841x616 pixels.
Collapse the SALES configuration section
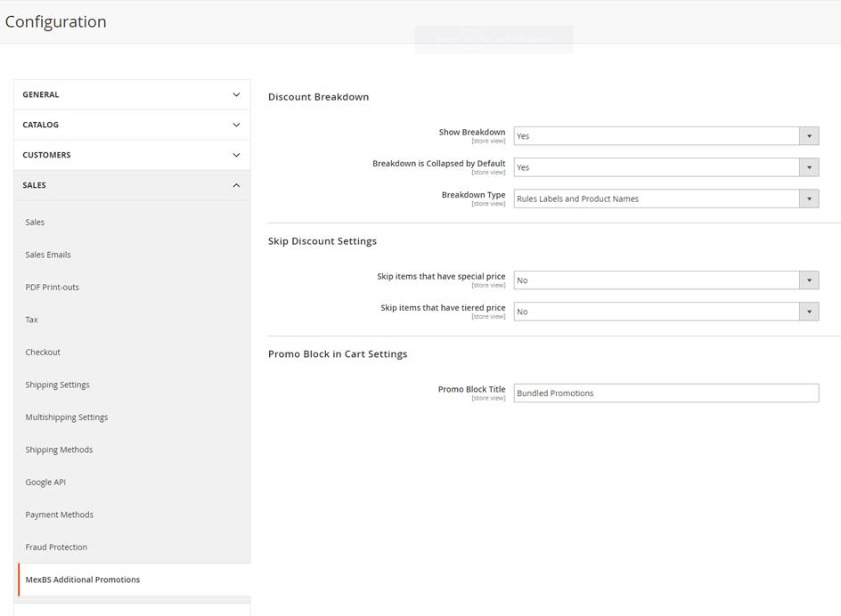click(x=132, y=185)
